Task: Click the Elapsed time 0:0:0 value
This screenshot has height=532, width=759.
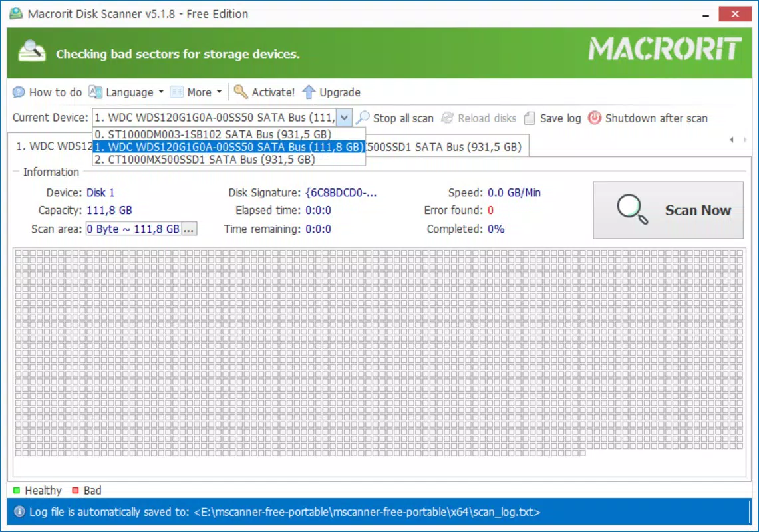Action: click(x=318, y=211)
